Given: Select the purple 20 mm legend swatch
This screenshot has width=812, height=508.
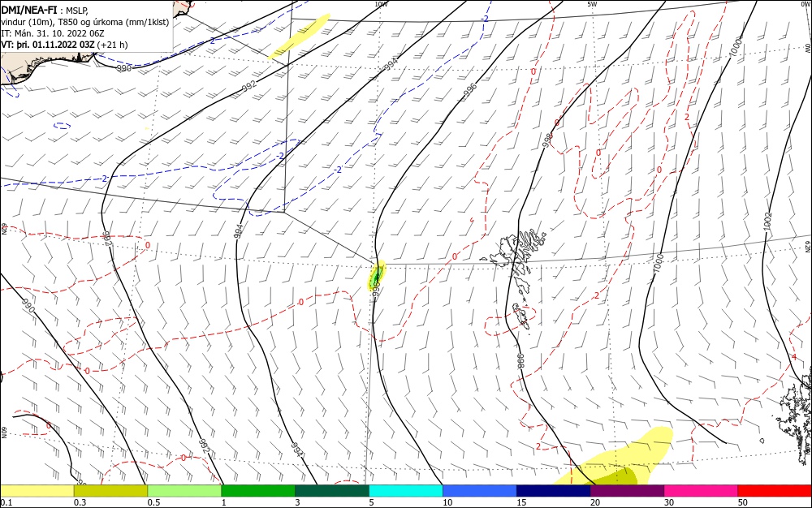Looking at the screenshot, I should (627, 491).
